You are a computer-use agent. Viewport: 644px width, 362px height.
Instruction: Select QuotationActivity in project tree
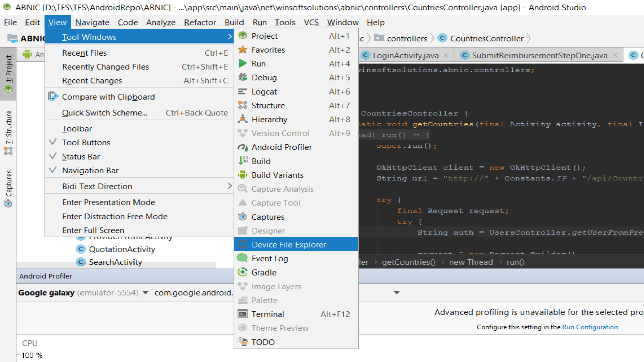tap(122, 249)
